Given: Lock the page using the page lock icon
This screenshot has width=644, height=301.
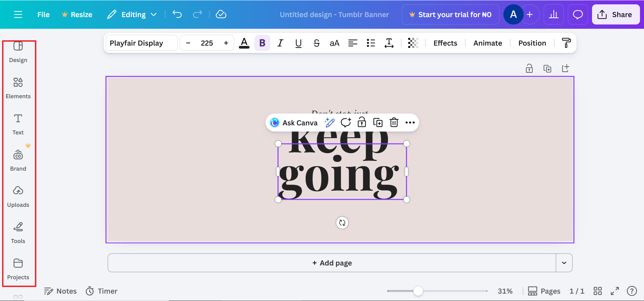Looking at the screenshot, I should pos(529,68).
